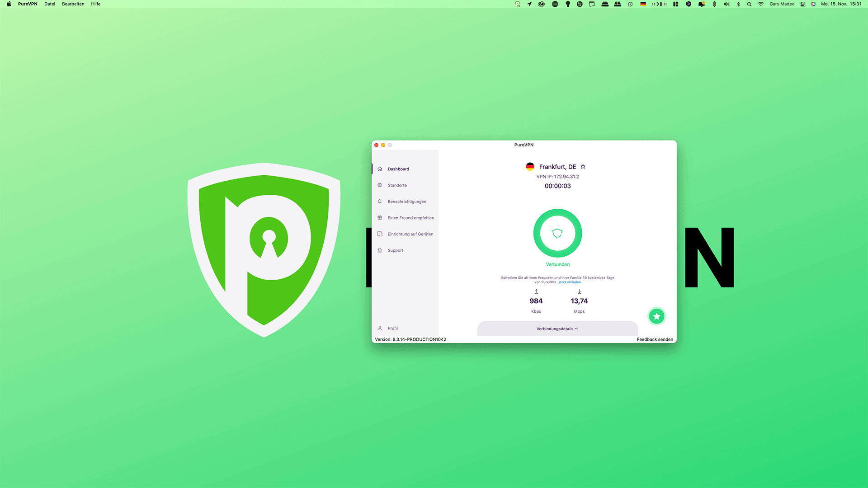
Task: Click Bluetooth icon in menu bar
Action: pyautogui.click(x=738, y=4)
